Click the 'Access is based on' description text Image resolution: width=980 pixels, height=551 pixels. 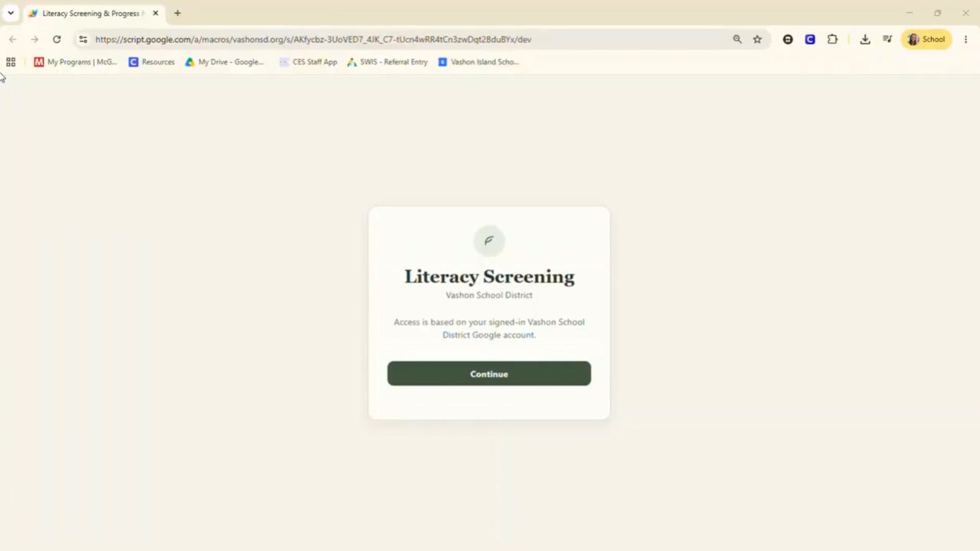pos(489,328)
